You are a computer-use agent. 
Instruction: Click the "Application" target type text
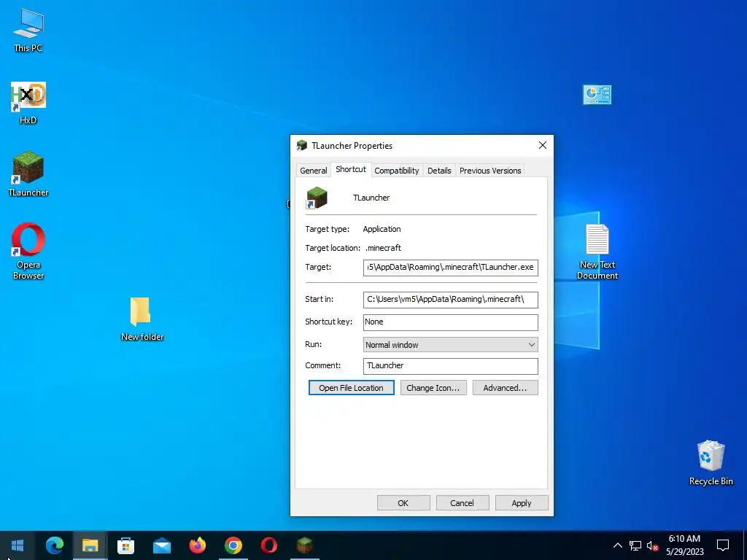(382, 229)
